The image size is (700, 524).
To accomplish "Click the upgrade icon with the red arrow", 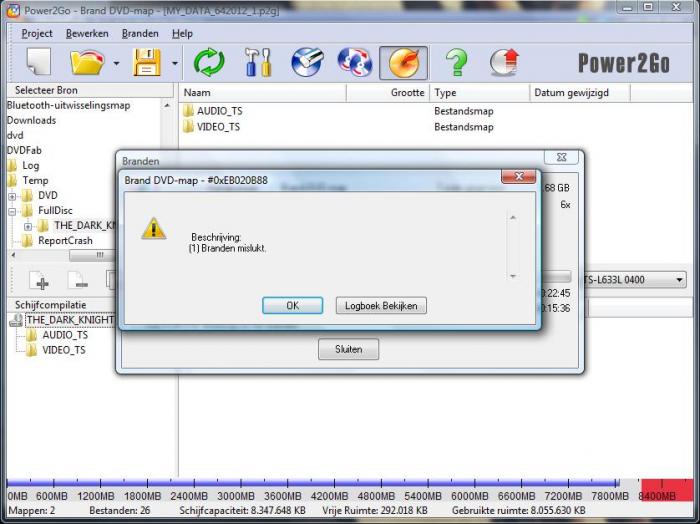I will [504, 62].
